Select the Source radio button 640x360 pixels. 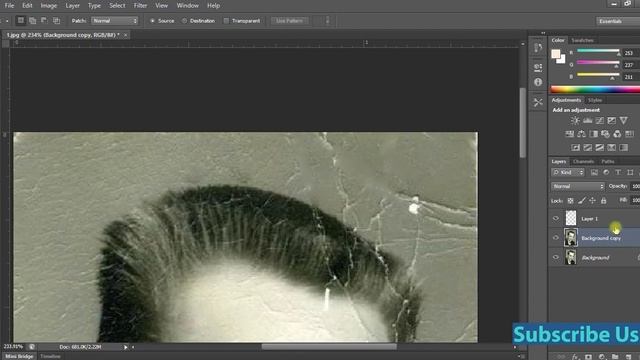[x=152, y=21]
